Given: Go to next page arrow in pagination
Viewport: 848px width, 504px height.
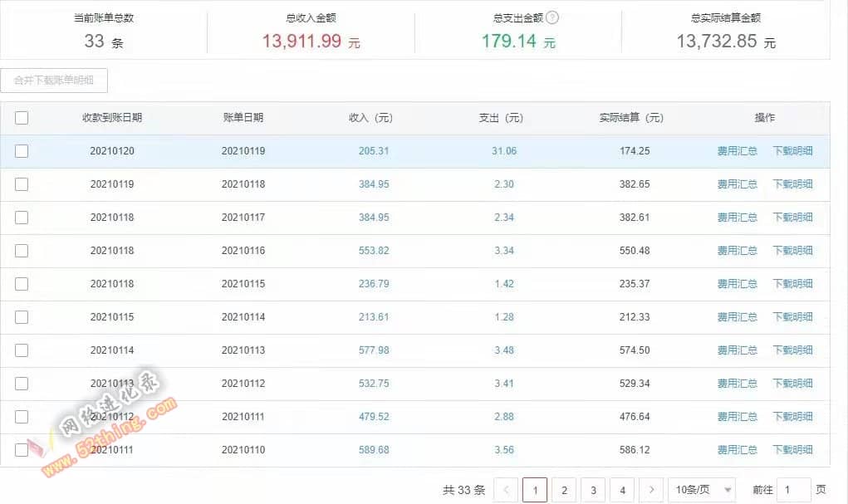Looking at the screenshot, I should point(653,490).
